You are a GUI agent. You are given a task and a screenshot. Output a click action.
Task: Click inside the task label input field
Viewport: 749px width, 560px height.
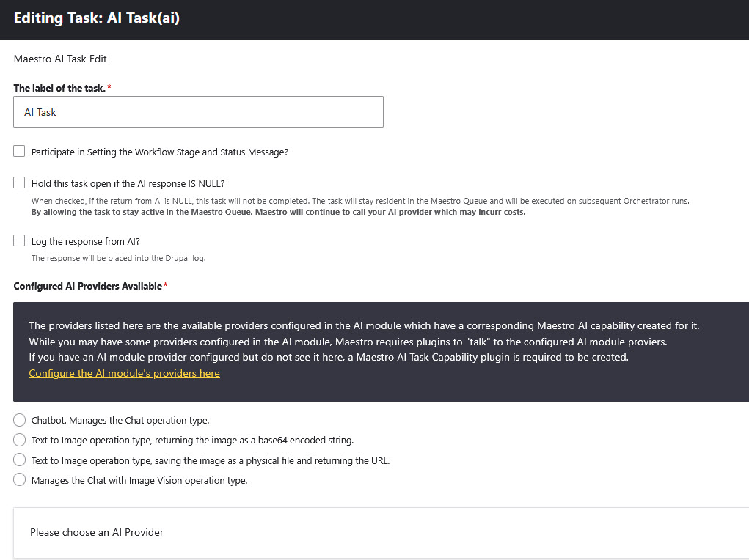198,111
